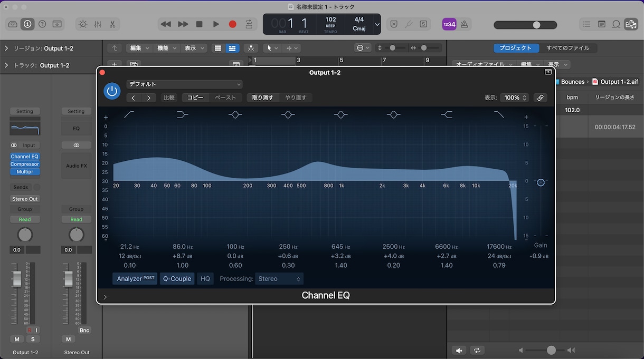Click the Channel EQ plugin slot
Screen dimensions: 644x359
click(25, 157)
